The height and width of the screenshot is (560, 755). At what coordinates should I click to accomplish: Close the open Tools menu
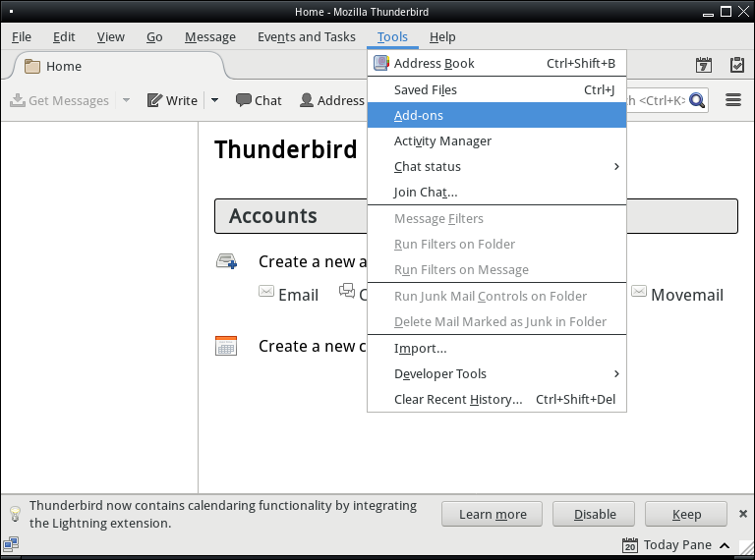pyautogui.click(x=392, y=37)
